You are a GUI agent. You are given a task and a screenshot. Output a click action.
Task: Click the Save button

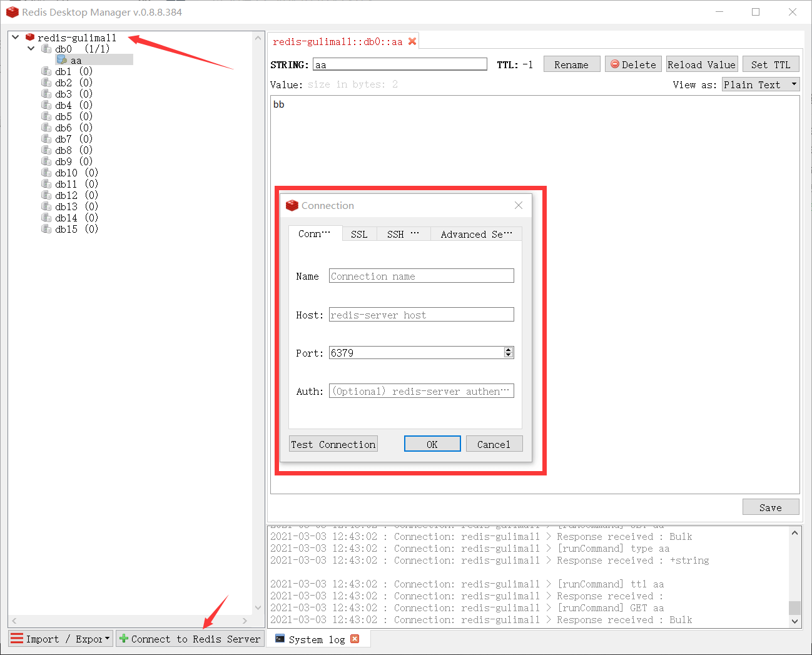coord(771,507)
